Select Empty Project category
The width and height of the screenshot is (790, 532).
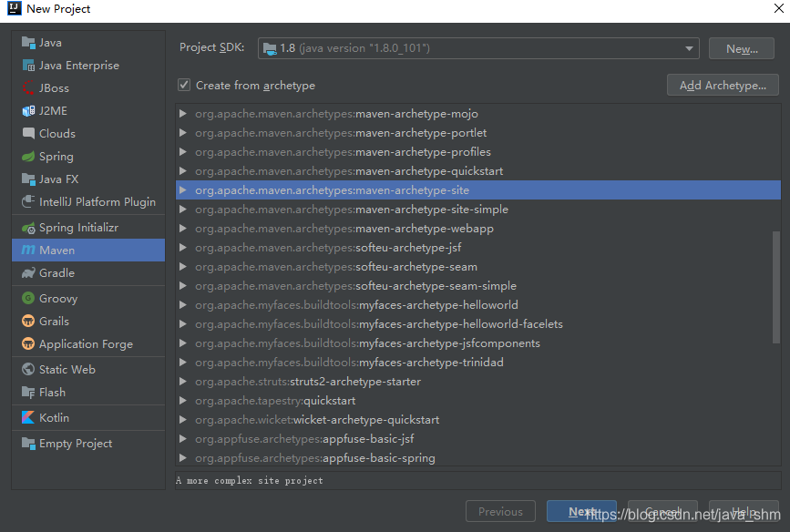pyautogui.click(x=88, y=444)
